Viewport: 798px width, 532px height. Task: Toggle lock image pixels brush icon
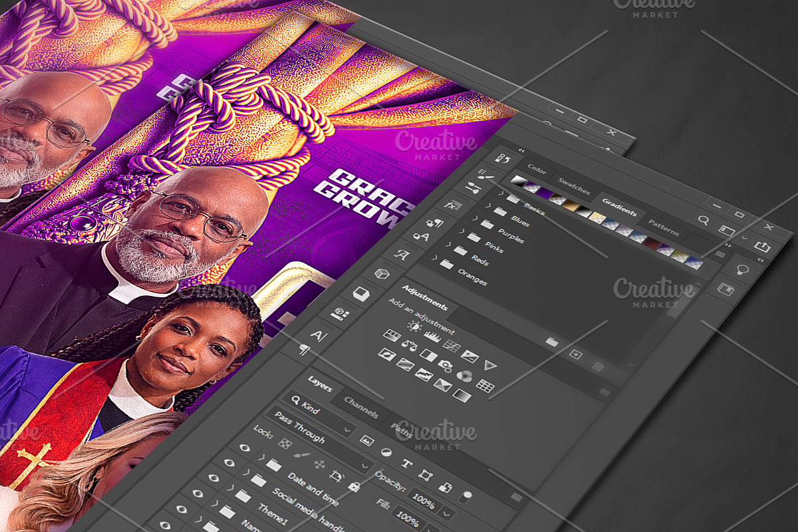point(301,455)
